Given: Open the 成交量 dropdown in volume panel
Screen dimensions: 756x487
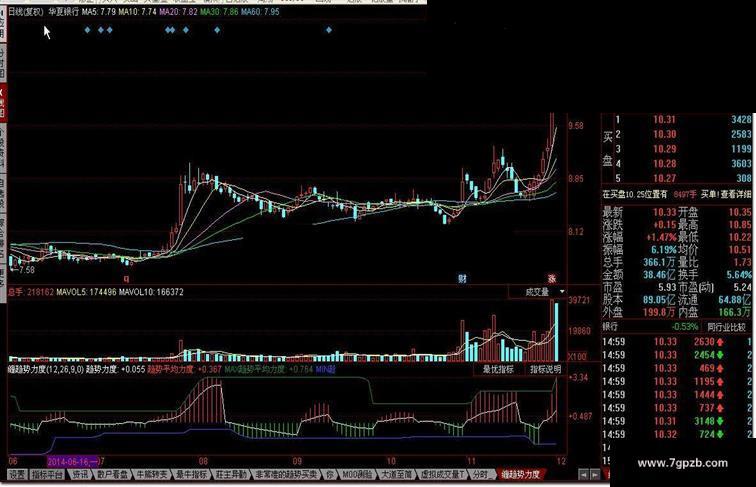Looking at the screenshot, I should click(562, 292).
